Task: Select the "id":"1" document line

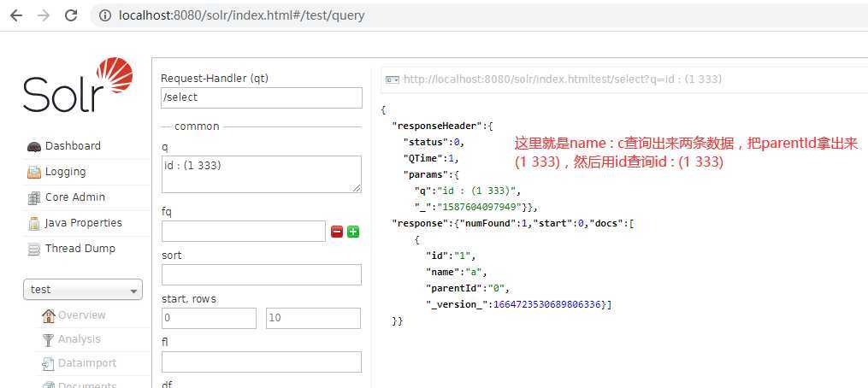Action: [x=451, y=256]
